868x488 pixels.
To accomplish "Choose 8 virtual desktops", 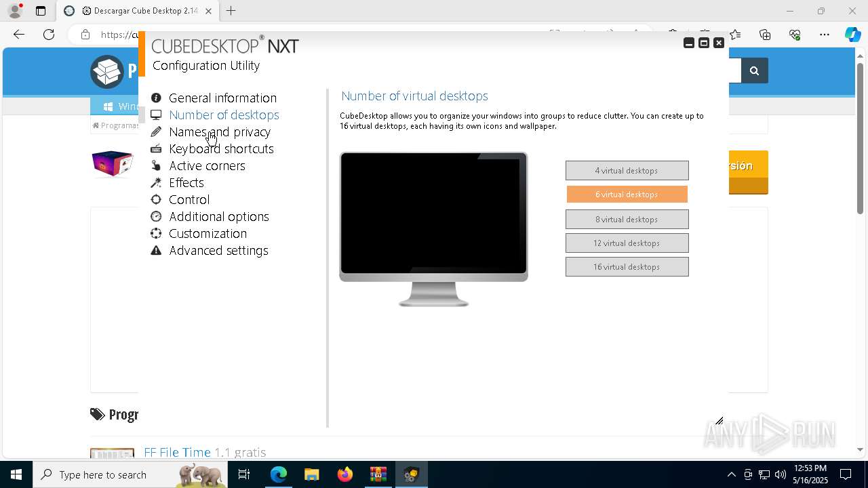I will [x=627, y=219].
